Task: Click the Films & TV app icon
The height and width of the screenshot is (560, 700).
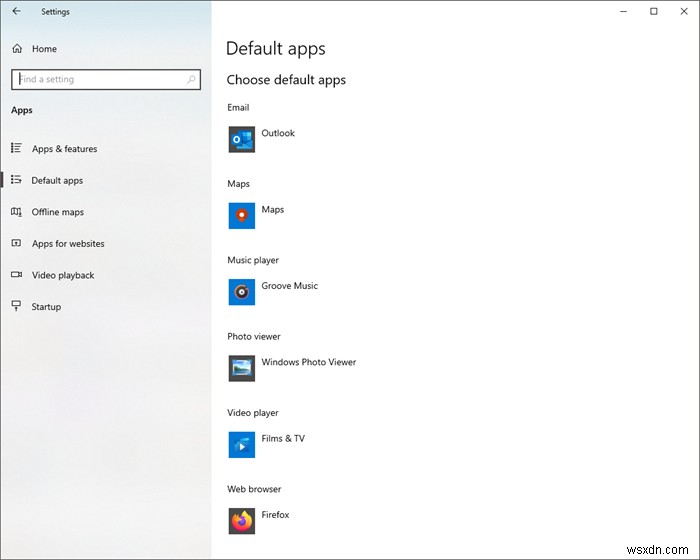Action: (x=242, y=445)
